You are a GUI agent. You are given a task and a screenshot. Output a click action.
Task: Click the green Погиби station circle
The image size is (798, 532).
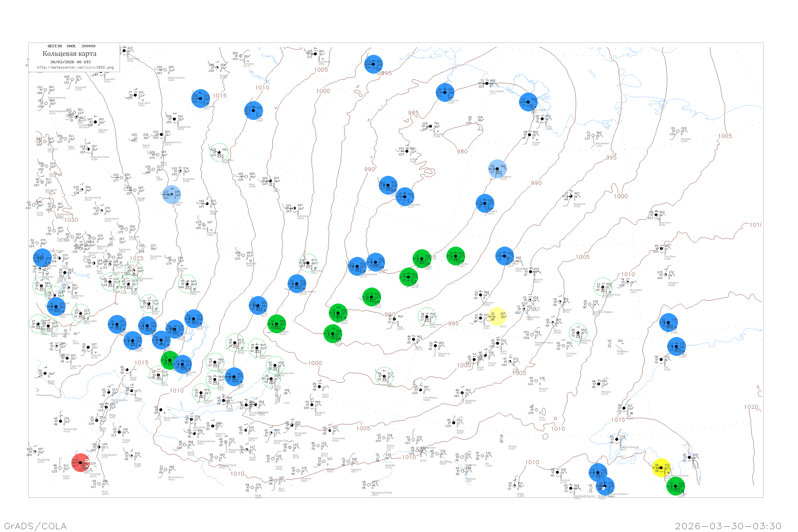point(676,486)
